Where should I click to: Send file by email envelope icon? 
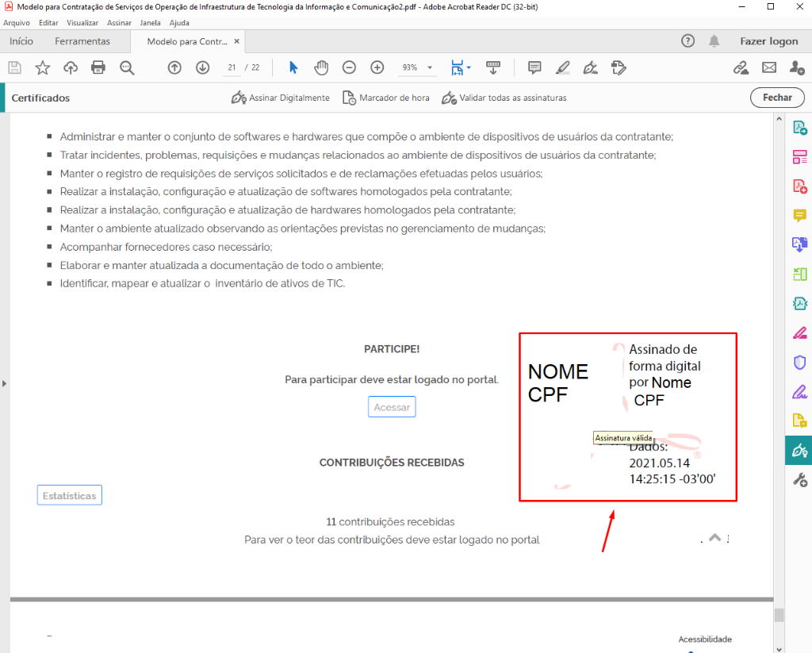pyautogui.click(x=769, y=68)
